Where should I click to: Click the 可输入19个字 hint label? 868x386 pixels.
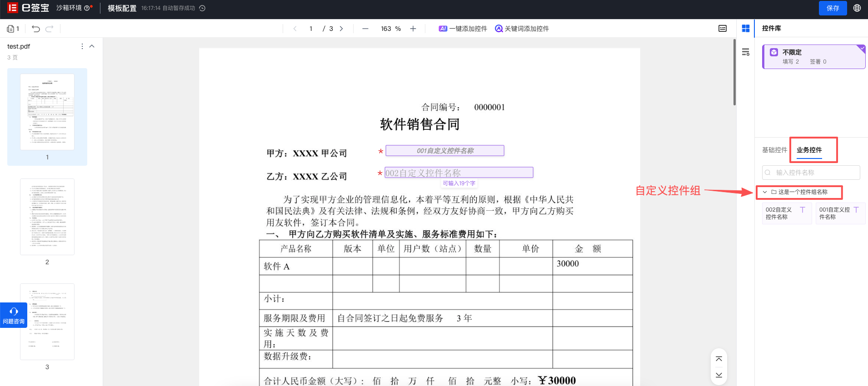[459, 183]
